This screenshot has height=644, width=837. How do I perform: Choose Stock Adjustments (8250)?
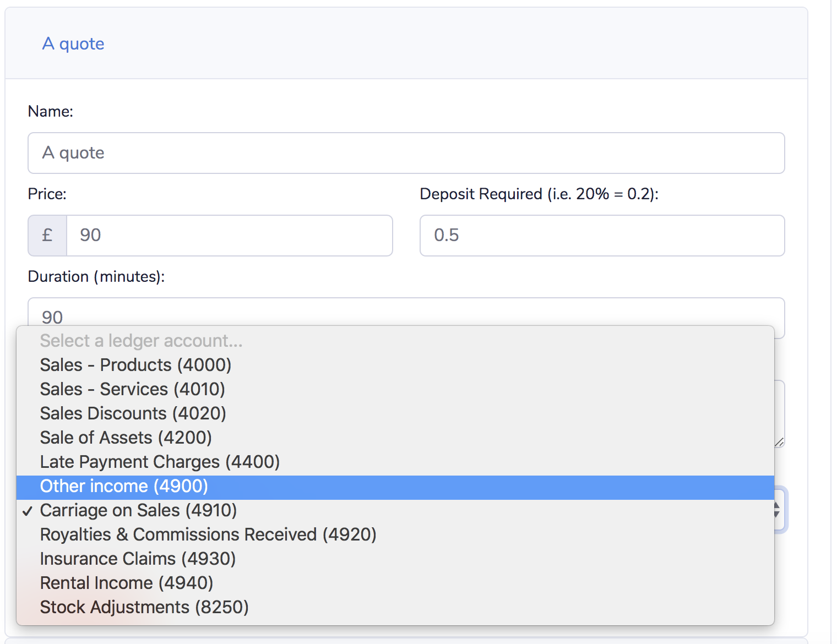(x=395, y=607)
